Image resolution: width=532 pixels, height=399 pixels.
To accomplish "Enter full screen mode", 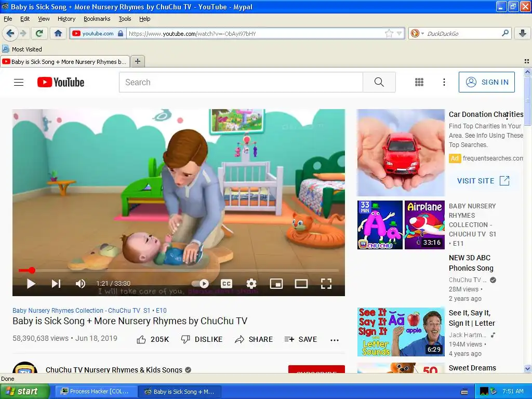I will pos(326,284).
